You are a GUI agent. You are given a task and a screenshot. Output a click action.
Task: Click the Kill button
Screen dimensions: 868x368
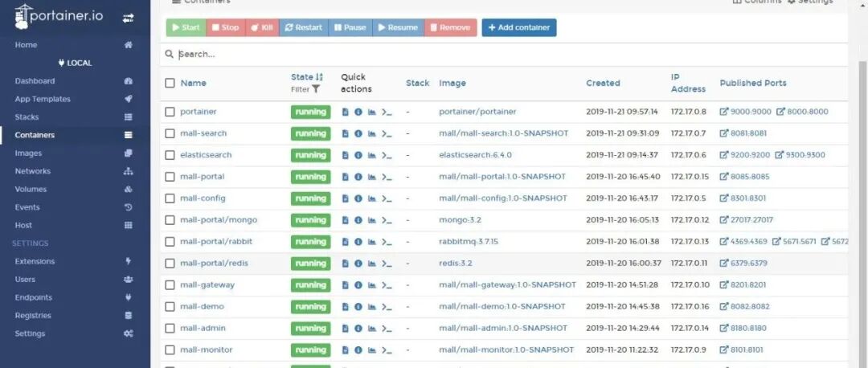coord(262,27)
